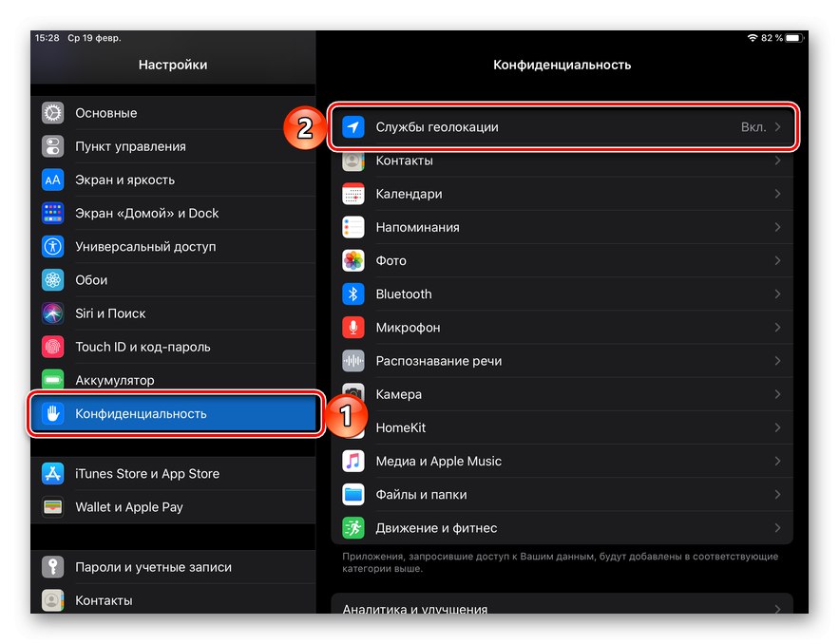This screenshot has width=839, height=644.
Task: Open Распознавание речи
Action: 562,361
